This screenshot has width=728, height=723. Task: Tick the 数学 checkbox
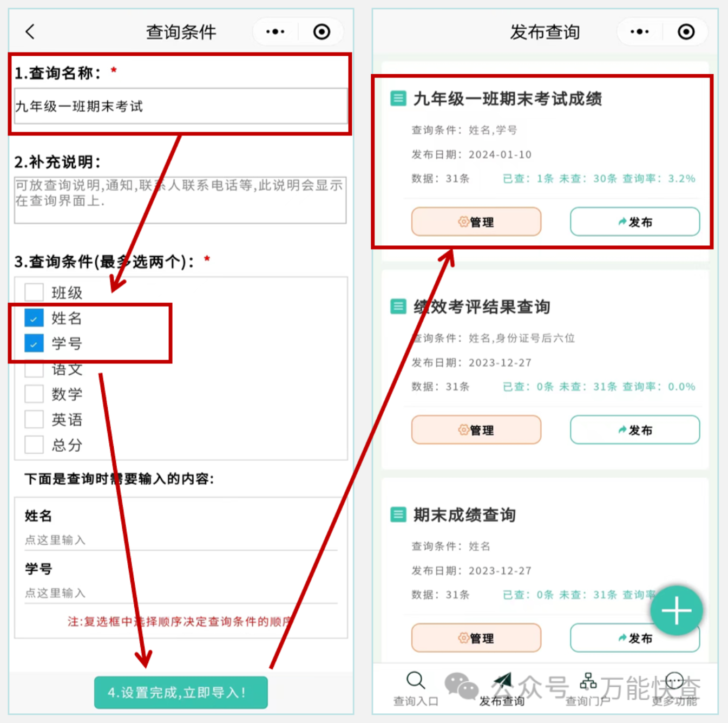pos(34,394)
